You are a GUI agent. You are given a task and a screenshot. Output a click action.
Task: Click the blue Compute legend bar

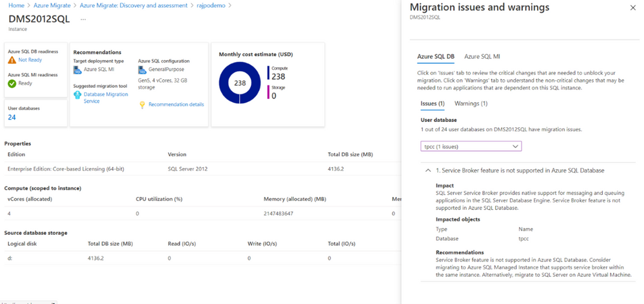click(268, 73)
